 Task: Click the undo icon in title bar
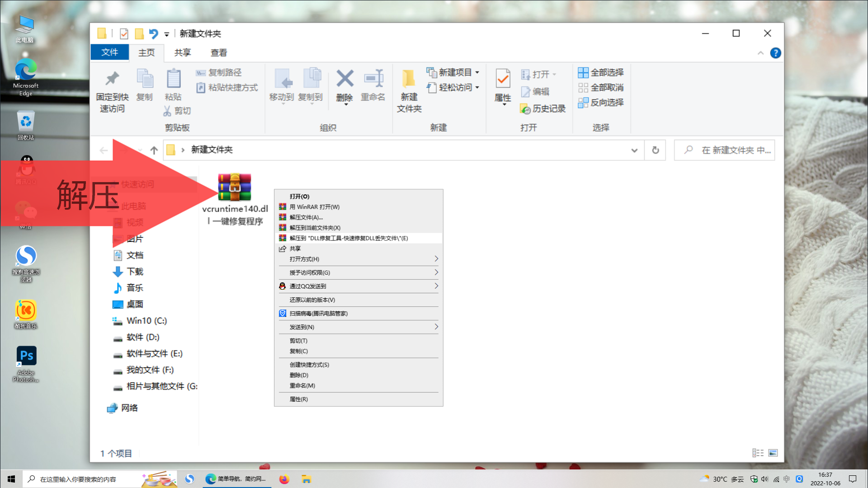click(x=154, y=34)
